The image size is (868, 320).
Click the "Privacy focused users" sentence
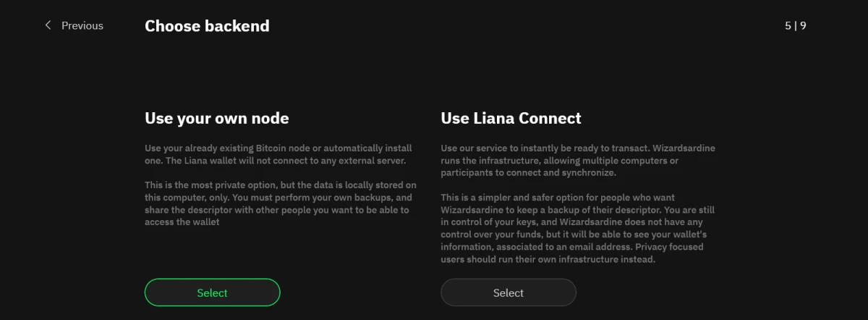pyautogui.click(x=571, y=253)
